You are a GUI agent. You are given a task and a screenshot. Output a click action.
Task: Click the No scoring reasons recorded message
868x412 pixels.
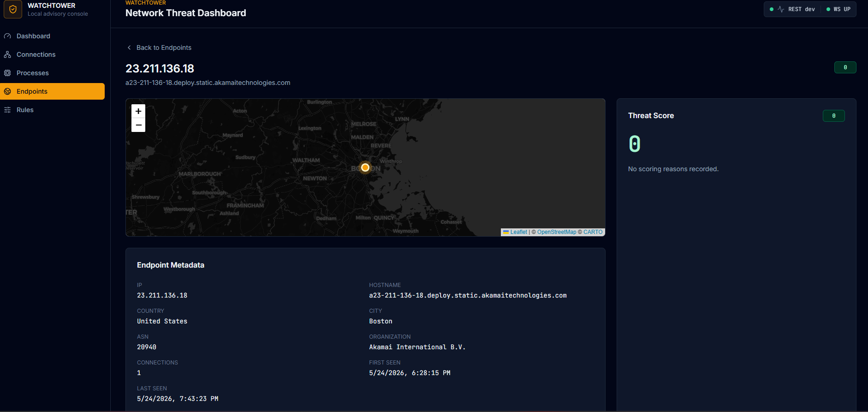(x=673, y=169)
